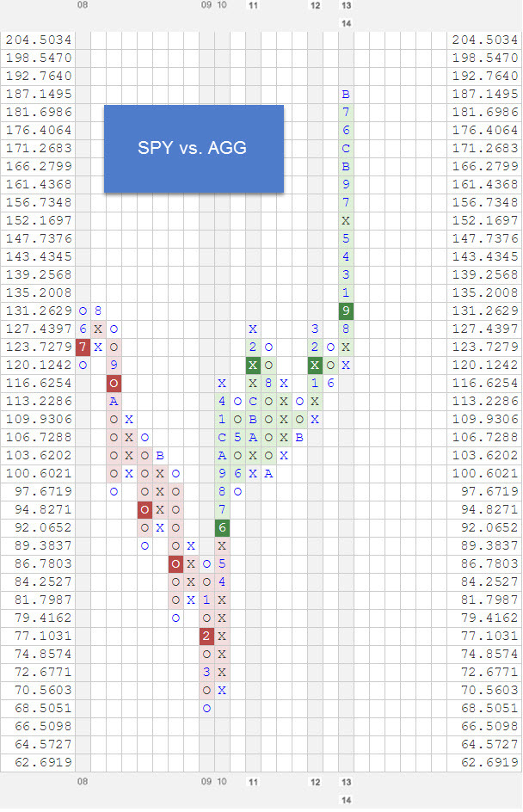Click right-axis price label 131.2629
Viewport: 523px width, 812px height.
coord(485,311)
